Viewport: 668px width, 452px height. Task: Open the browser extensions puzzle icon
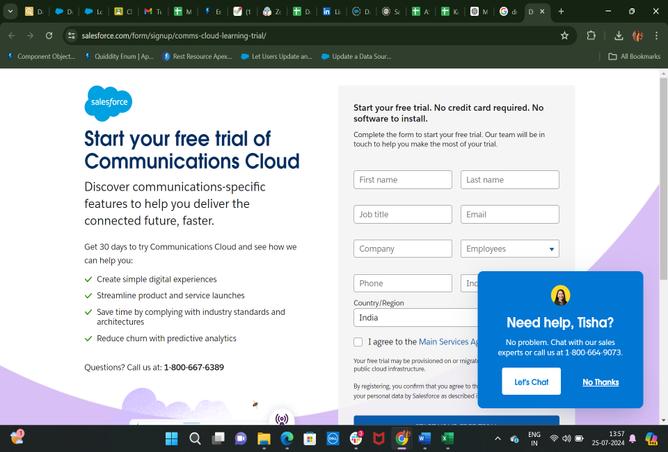click(x=591, y=36)
